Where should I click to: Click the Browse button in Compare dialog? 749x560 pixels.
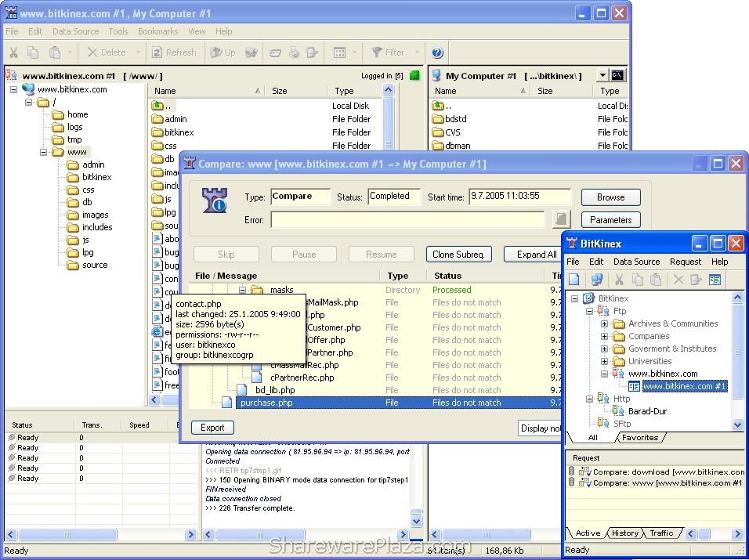point(610,197)
